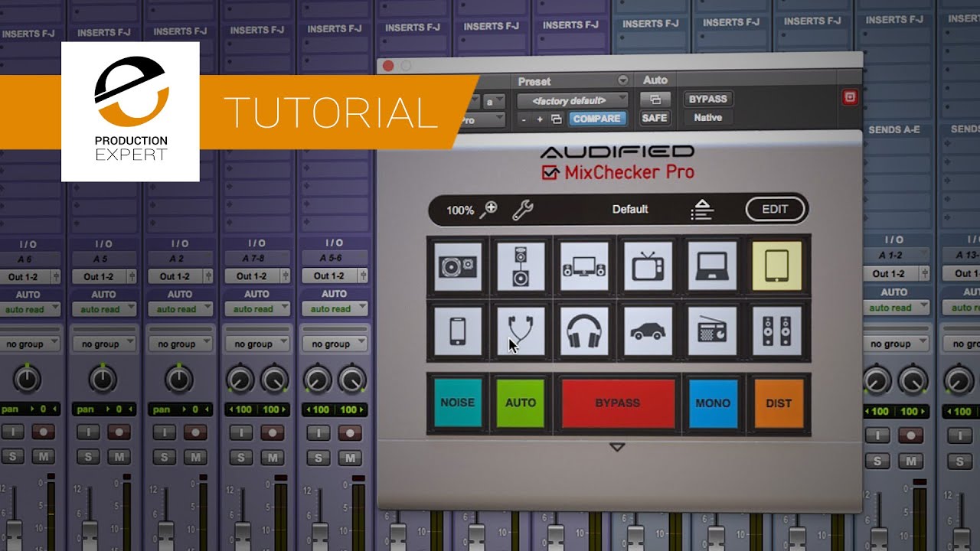Click the next preset plus button
Viewport: 980px width, 551px height.
tap(540, 119)
